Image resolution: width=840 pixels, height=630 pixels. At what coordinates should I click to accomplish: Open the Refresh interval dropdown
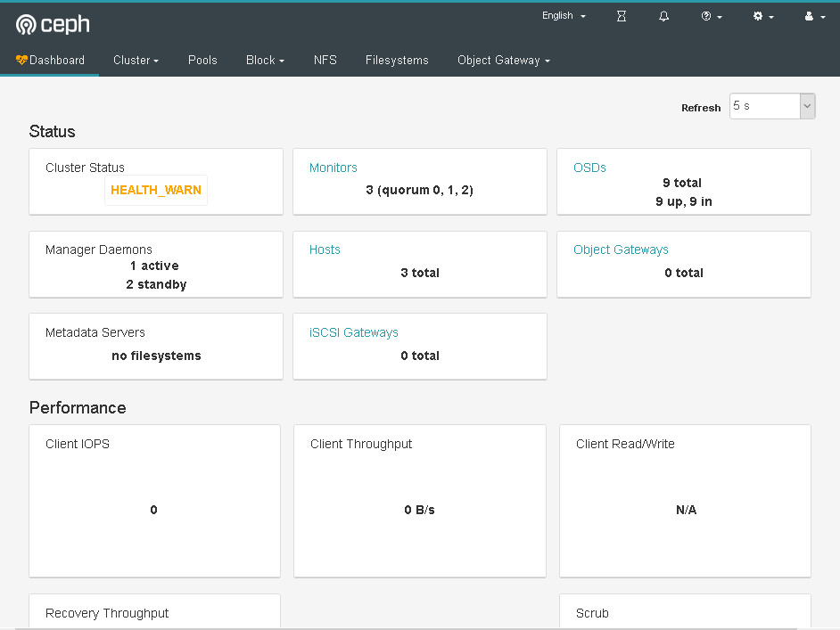tap(772, 106)
